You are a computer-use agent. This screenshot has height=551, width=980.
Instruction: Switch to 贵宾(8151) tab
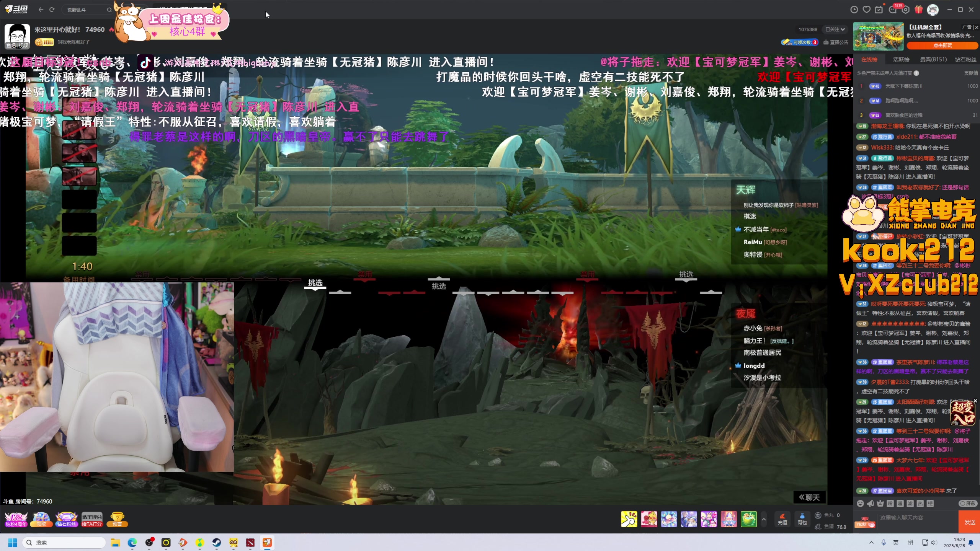[x=933, y=59]
